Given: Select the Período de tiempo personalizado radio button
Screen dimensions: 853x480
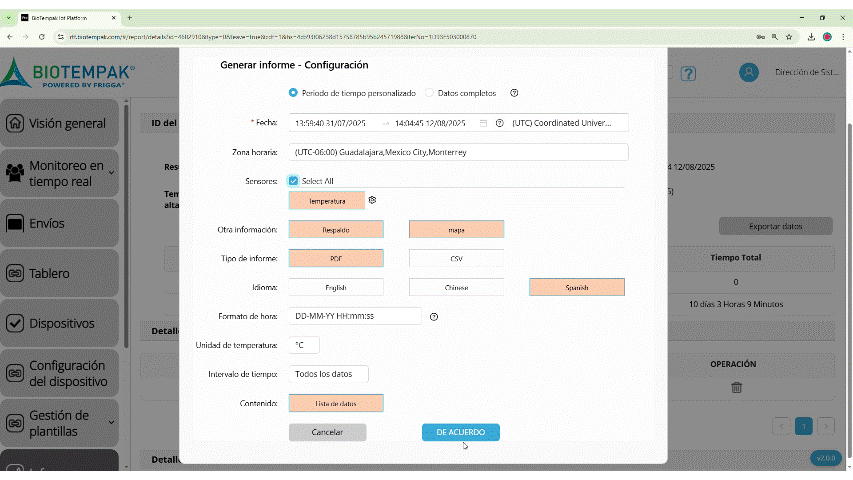Looking at the screenshot, I should pos(293,93).
